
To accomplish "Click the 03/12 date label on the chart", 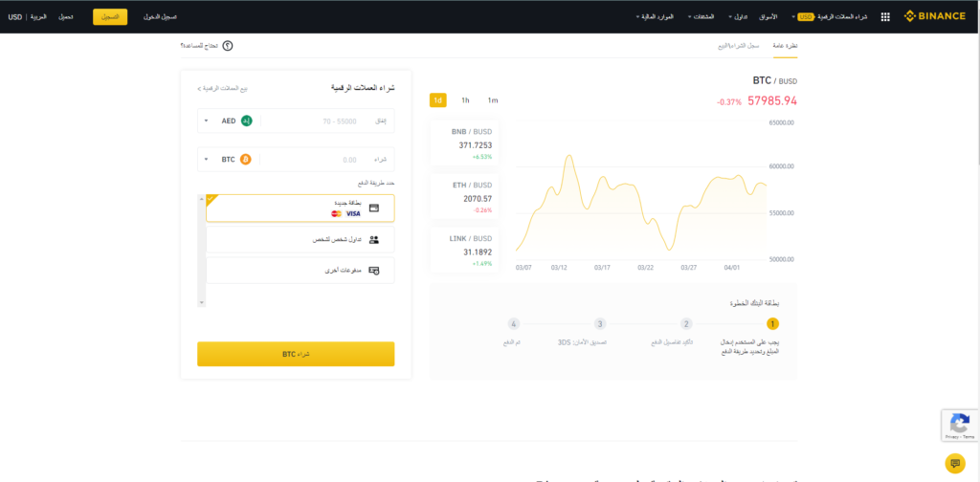I will (559, 267).
